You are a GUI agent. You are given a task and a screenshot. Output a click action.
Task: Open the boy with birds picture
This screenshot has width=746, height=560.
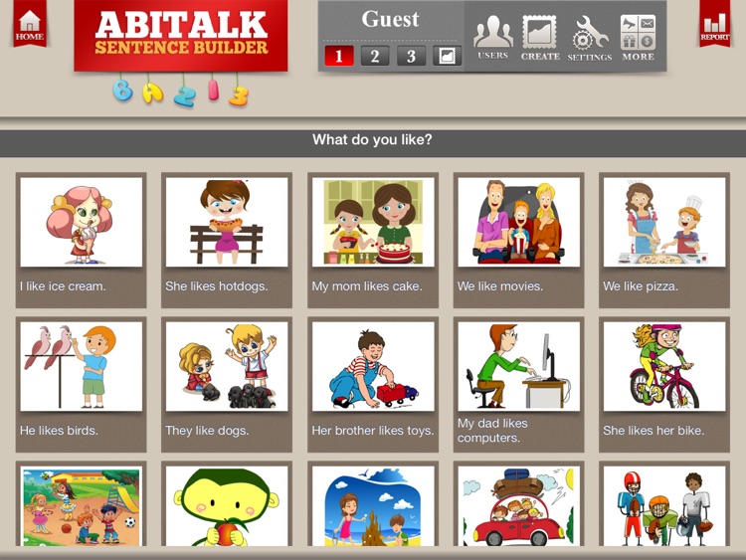pyautogui.click(x=82, y=366)
